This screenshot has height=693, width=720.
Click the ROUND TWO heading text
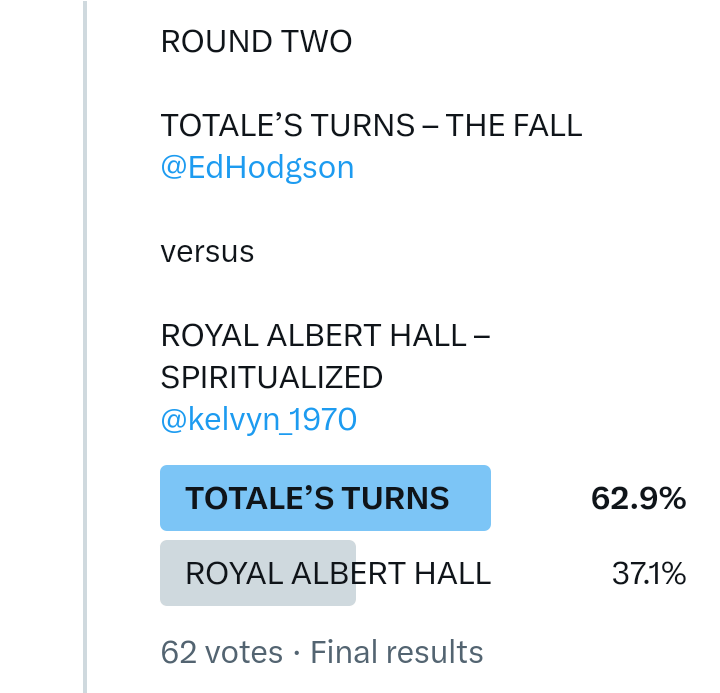[x=256, y=42]
